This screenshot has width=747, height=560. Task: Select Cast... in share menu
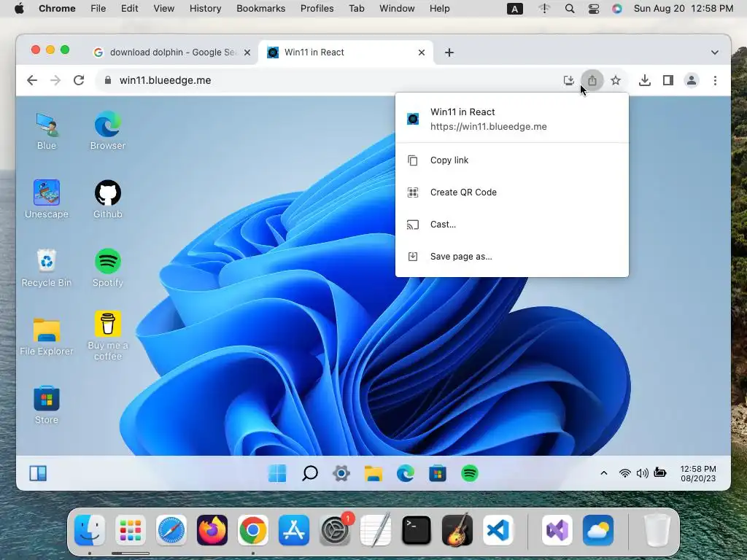tap(511, 225)
